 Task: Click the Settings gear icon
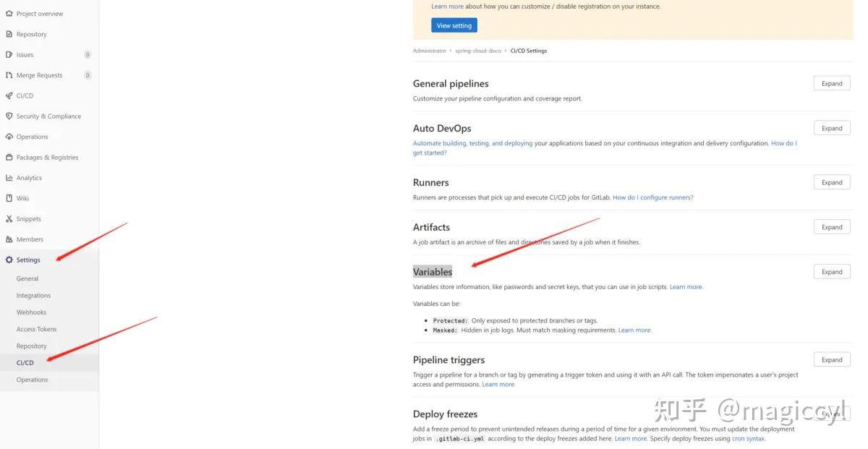click(9, 260)
